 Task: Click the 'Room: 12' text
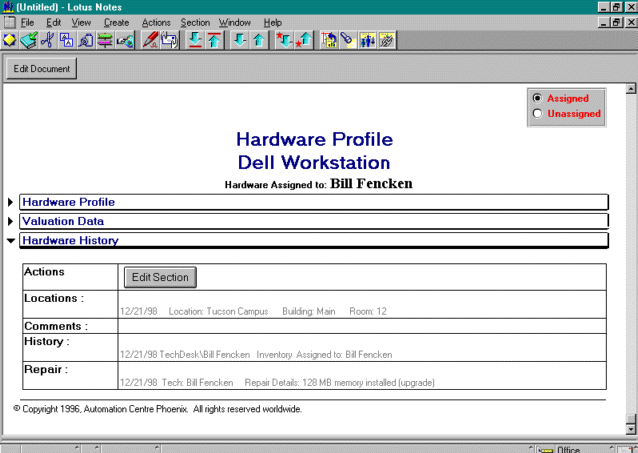pyautogui.click(x=368, y=311)
